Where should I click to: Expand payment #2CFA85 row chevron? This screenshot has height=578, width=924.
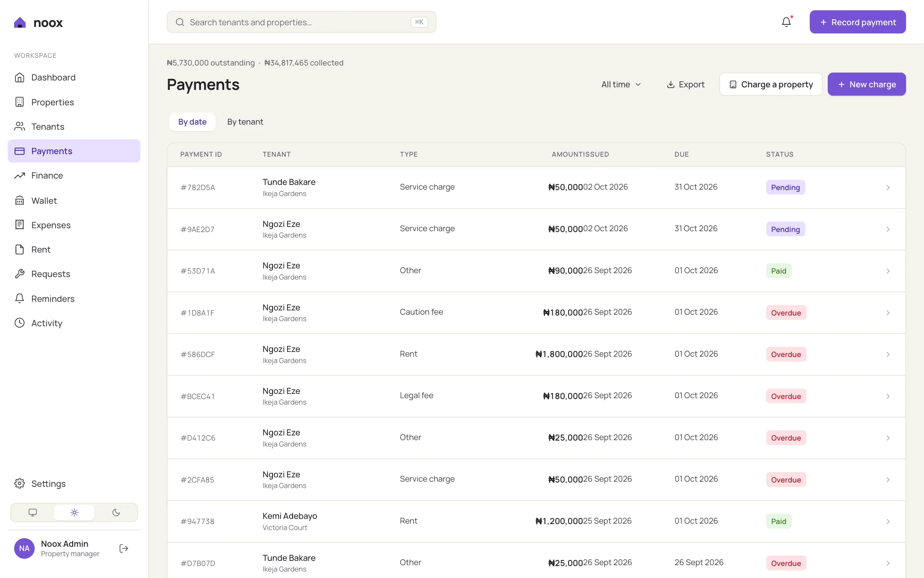tap(888, 480)
